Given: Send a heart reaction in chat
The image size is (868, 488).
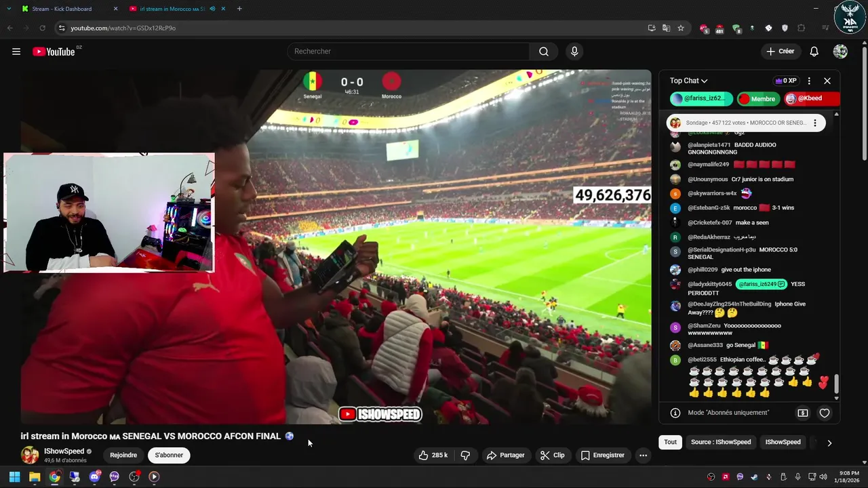Looking at the screenshot, I should point(825,413).
